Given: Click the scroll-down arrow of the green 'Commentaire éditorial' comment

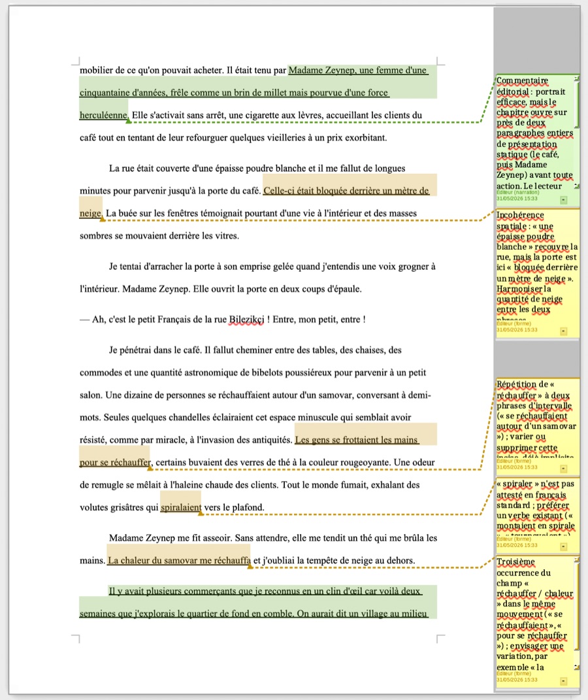Looking at the screenshot, I should tap(576, 186).
